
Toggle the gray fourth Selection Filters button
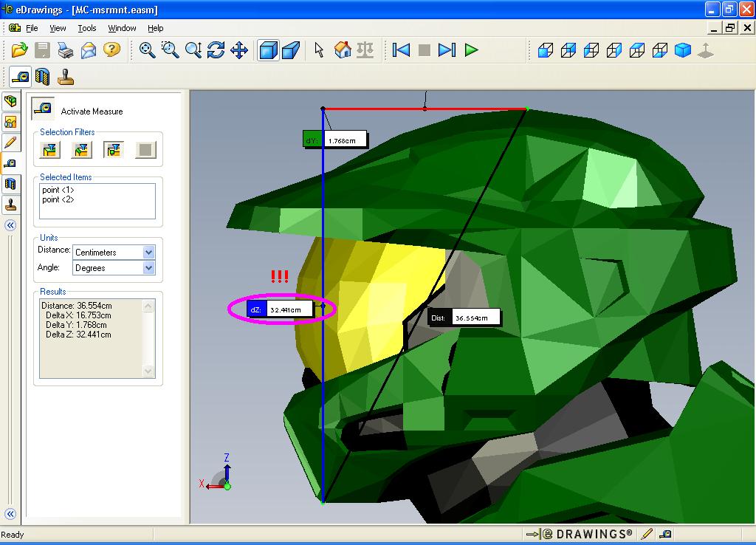pos(145,150)
